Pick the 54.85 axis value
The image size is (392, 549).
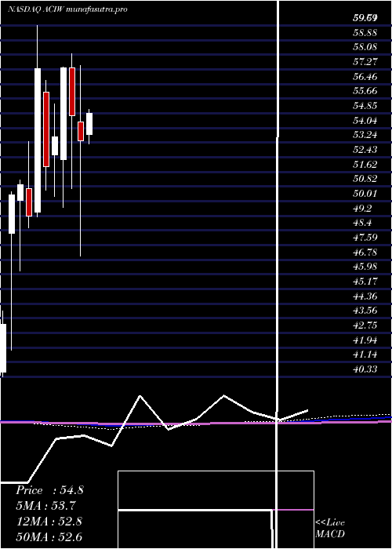pyautogui.click(x=365, y=106)
